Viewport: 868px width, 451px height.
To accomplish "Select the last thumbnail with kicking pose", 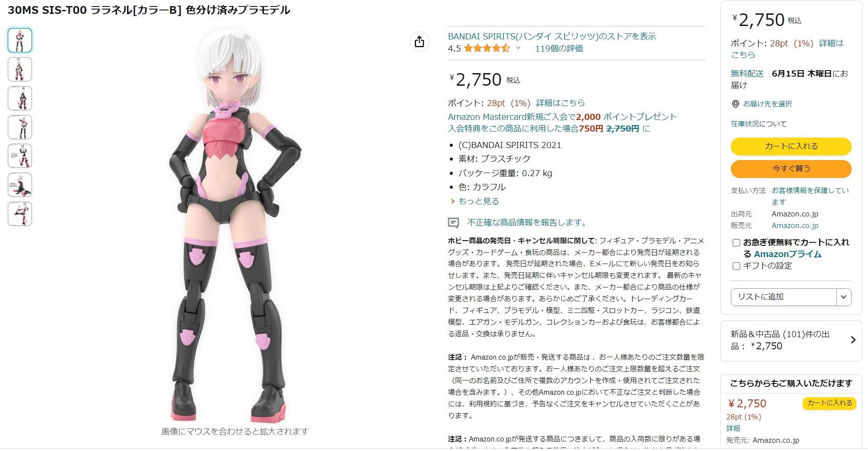I will 20,214.
